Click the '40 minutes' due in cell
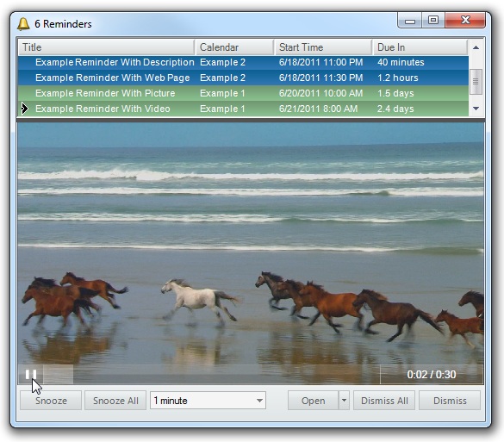The height and width of the screenshot is (442, 504). 401,62
